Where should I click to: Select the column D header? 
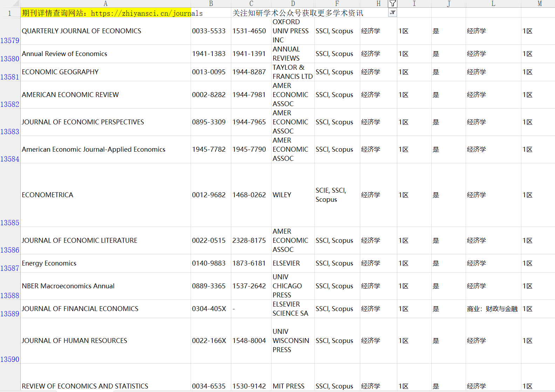(x=293, y=4)
